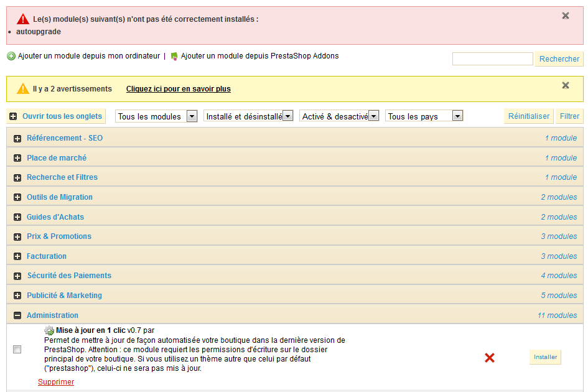Click the Installer button
The image size is (588, 392).
[545, 357]
